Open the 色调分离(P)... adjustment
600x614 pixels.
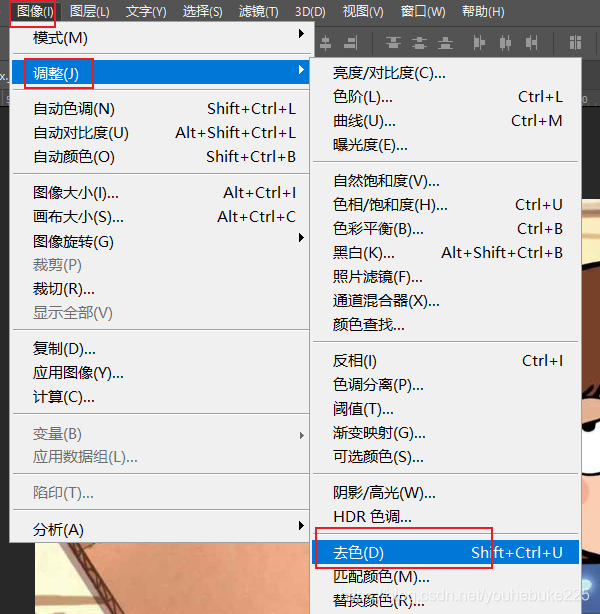pos(446,385)
